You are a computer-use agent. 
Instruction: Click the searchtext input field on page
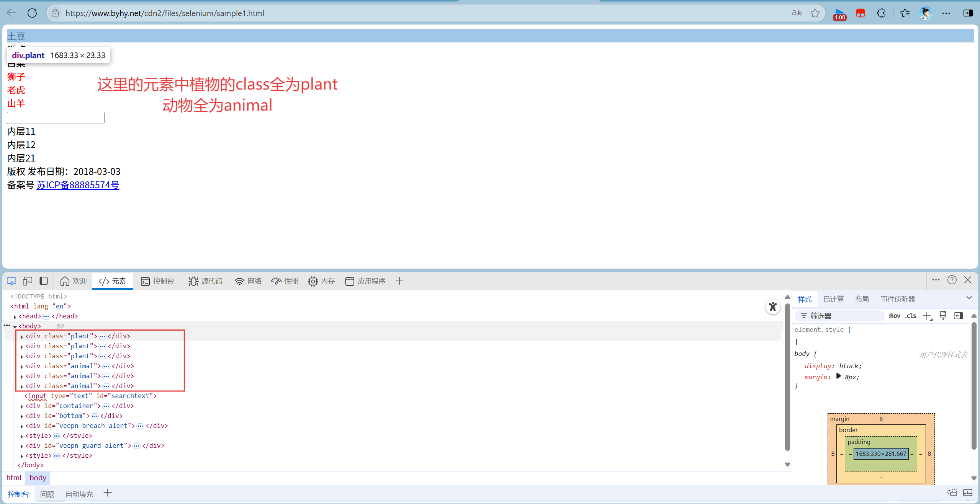tap(56, 118)
